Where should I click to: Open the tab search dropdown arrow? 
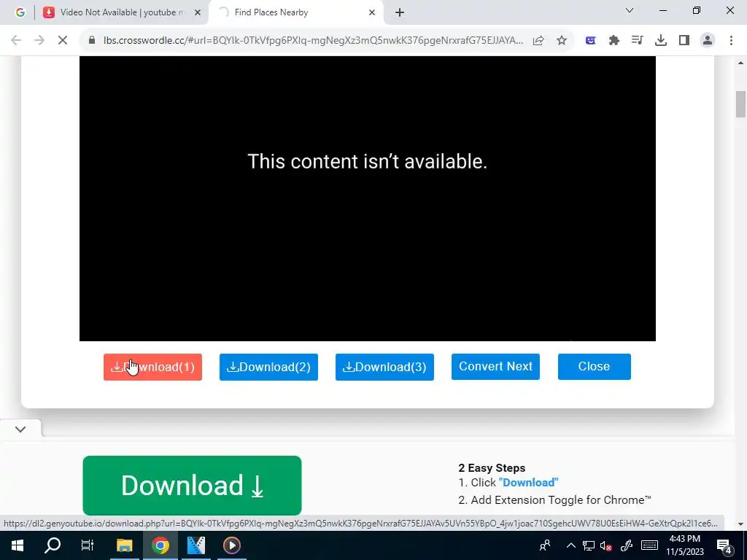point(630,10)
